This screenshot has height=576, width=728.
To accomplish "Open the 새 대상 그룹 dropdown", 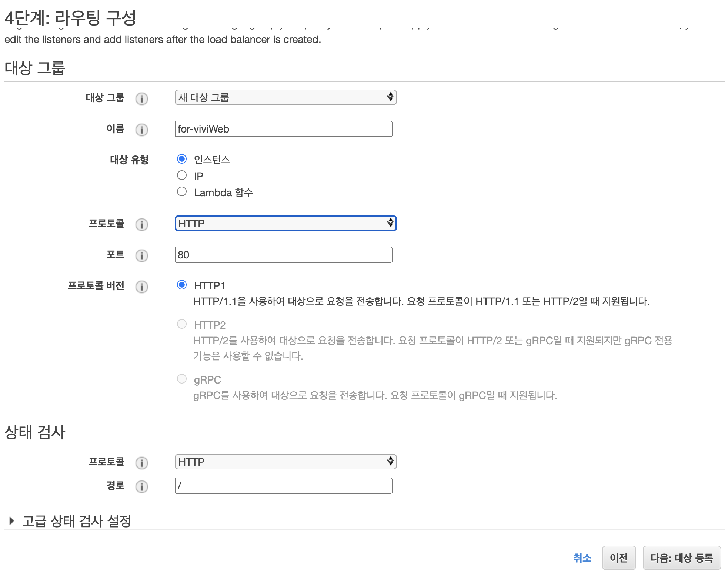I will pyautogui.click(x=285, y=97).
